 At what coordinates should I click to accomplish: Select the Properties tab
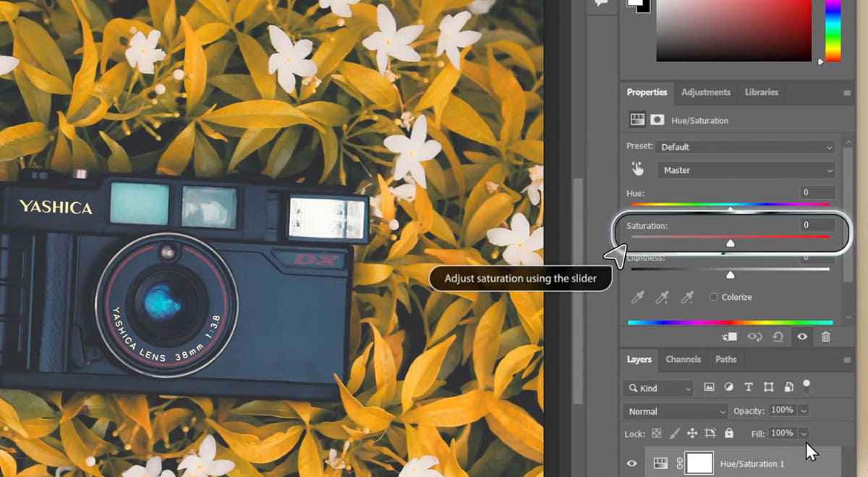(x=647, y=92)
